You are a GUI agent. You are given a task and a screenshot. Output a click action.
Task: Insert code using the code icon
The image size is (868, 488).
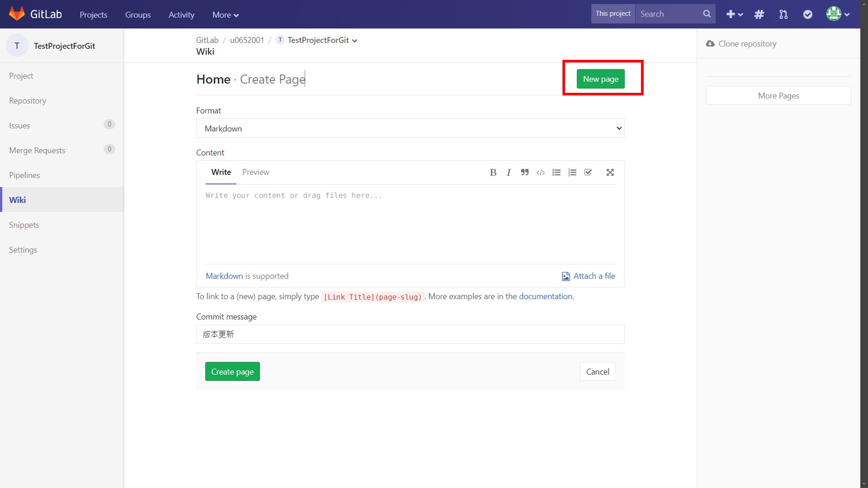[540, 172]
